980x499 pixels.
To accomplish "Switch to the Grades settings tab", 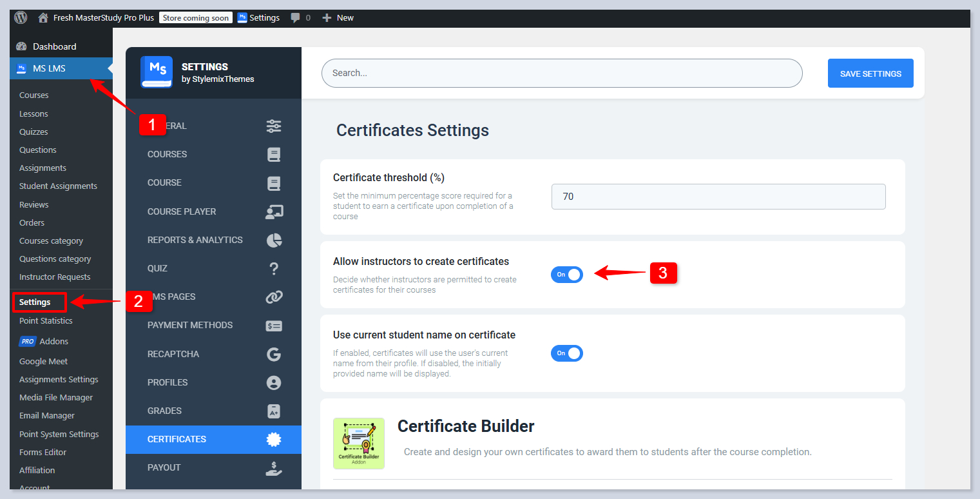I will pyautogui.click(x=164, y=411).
